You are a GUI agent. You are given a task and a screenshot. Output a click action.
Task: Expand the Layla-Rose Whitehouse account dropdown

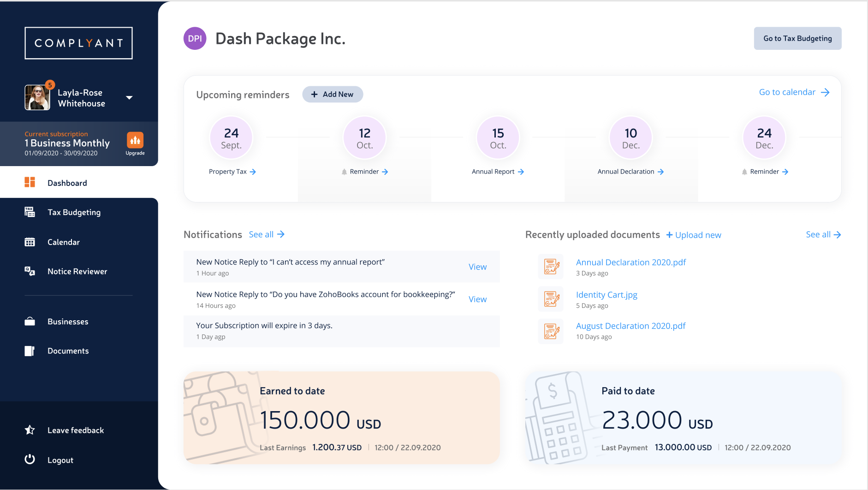pyautogui.click(x=129, y=98)
